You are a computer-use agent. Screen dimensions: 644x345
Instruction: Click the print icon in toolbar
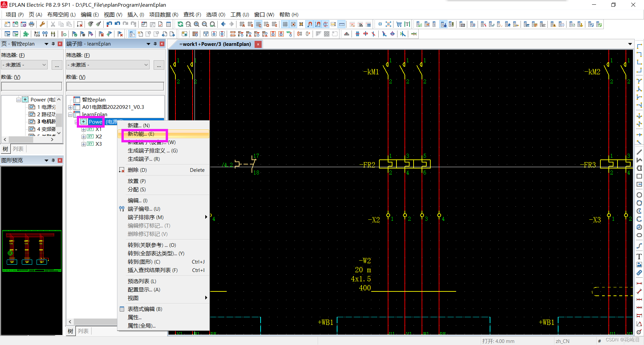32,24
